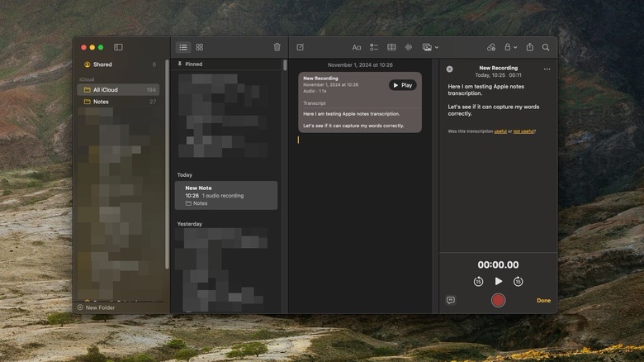
Task: Switch notes to gallery view
Action: [x=200, y=47]
